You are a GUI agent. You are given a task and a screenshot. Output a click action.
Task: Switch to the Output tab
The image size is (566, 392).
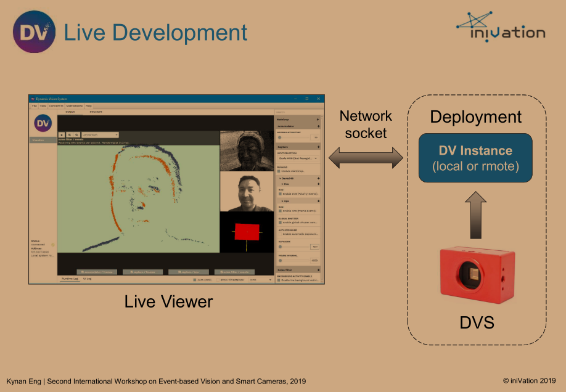[70, 112]
